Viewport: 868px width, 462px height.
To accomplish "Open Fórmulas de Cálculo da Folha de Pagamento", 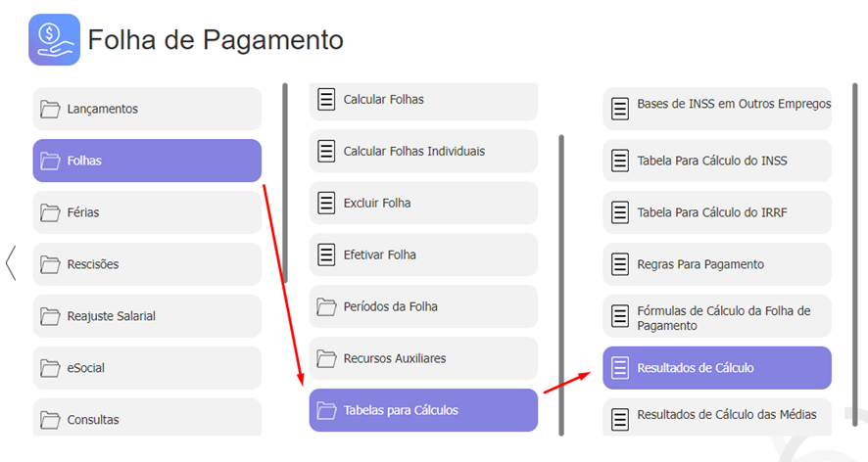I will 717,316.
